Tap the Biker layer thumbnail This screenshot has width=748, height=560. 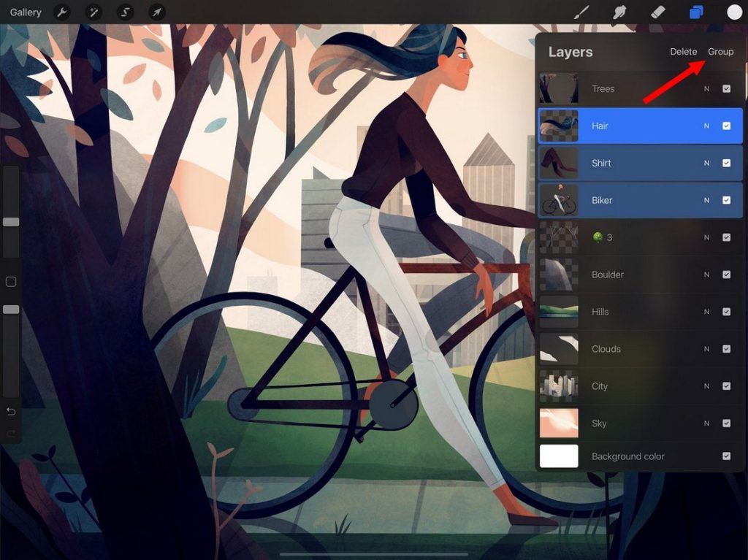pyautogui.click(x=559, y=200)
